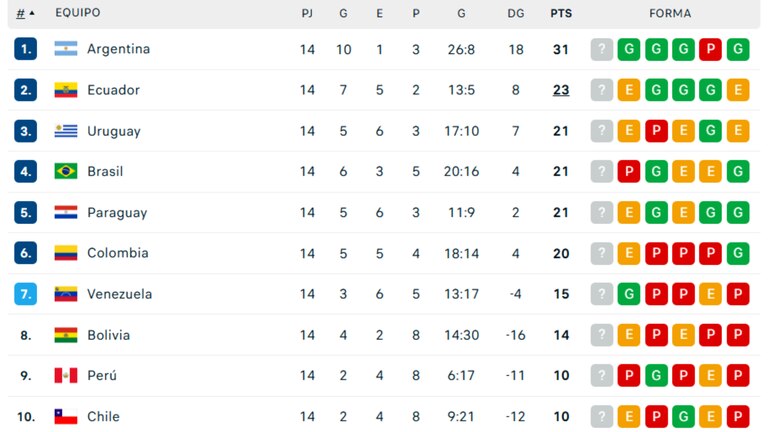
Task: Click the Perú flag icon
Action: (x=66, y=375)
